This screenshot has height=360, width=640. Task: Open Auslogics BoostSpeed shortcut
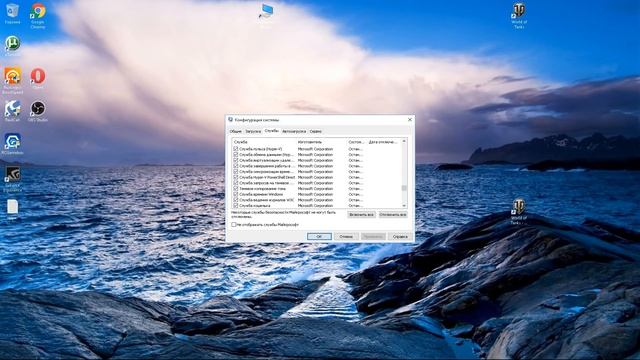point(12,79)
